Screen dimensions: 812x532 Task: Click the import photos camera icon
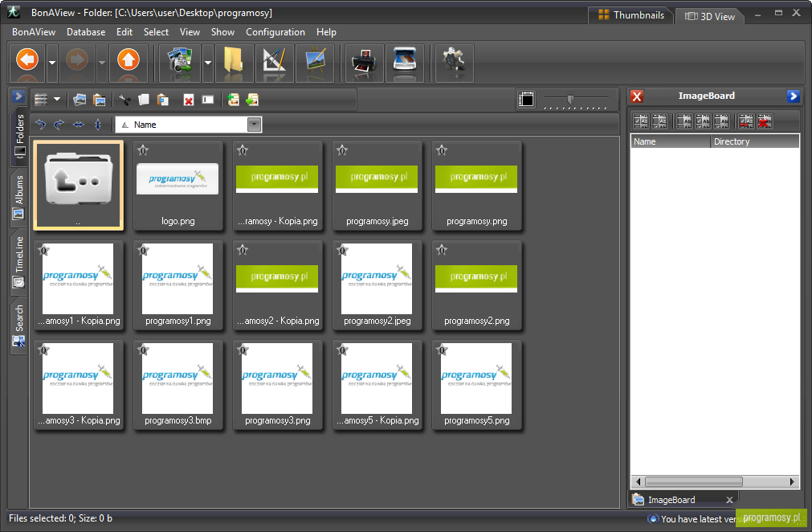[180, 63]
